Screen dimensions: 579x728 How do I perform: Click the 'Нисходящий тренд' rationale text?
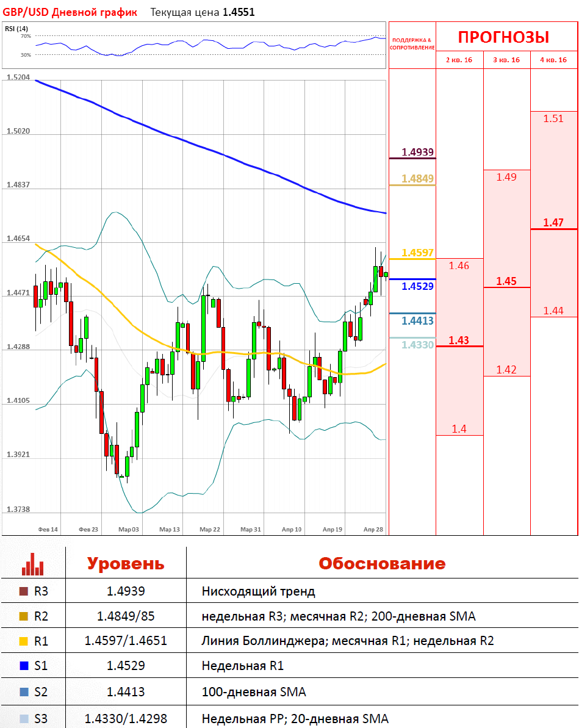pos(258,591)
